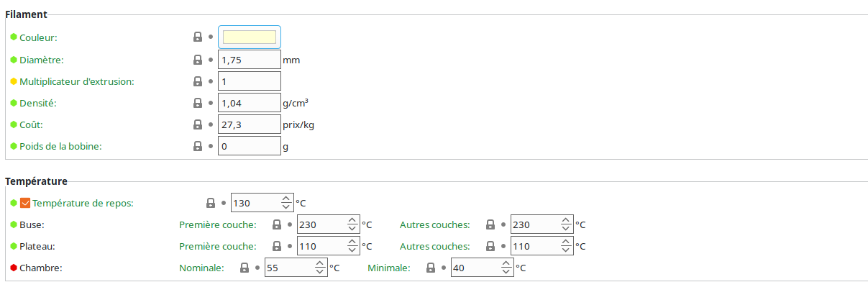Image resolution: width=868 pixels, height=300 pixels.
Task: Open the filament Couleur color swatch
Action: (250, 37)
